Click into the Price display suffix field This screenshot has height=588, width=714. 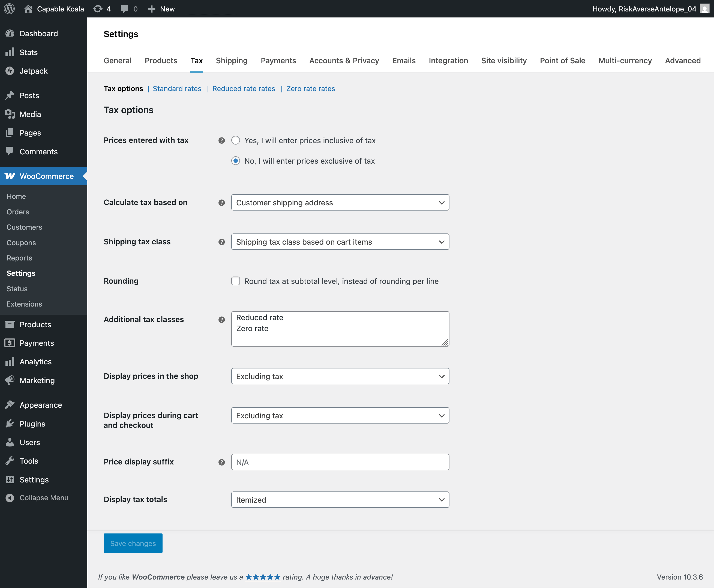pyautogui.click(x=340, y=462)
